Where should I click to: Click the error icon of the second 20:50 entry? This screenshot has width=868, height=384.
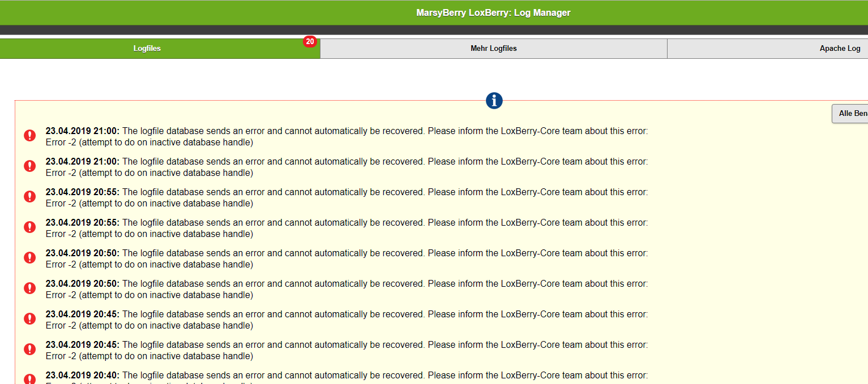[30, 288]
